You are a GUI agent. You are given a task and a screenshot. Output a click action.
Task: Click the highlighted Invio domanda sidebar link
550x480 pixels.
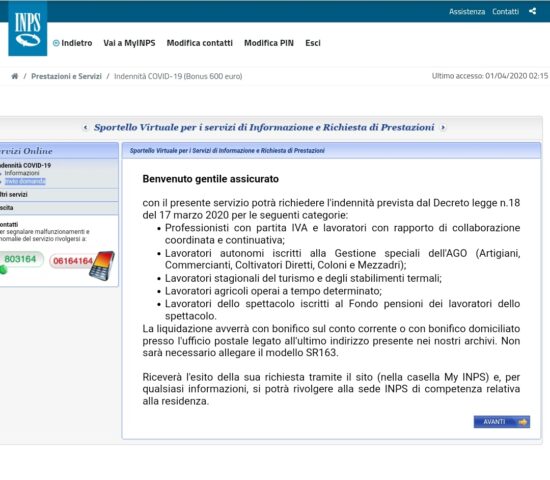pos(25,181)
